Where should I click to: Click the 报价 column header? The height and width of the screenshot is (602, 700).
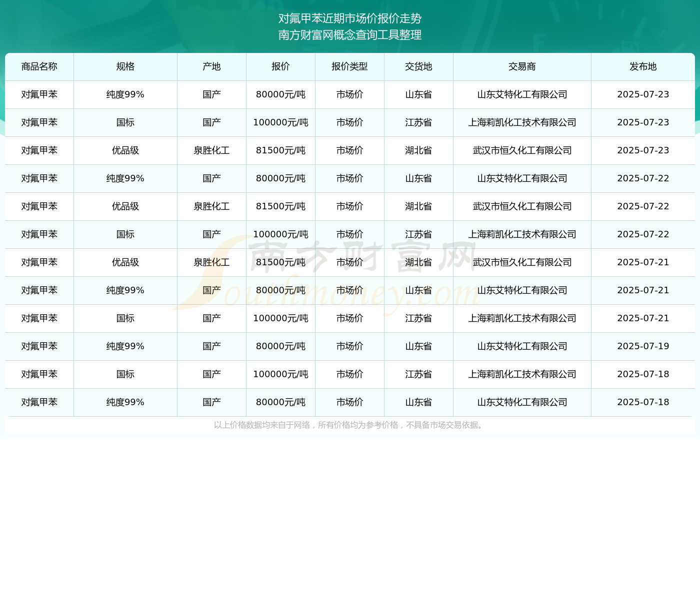280,66
